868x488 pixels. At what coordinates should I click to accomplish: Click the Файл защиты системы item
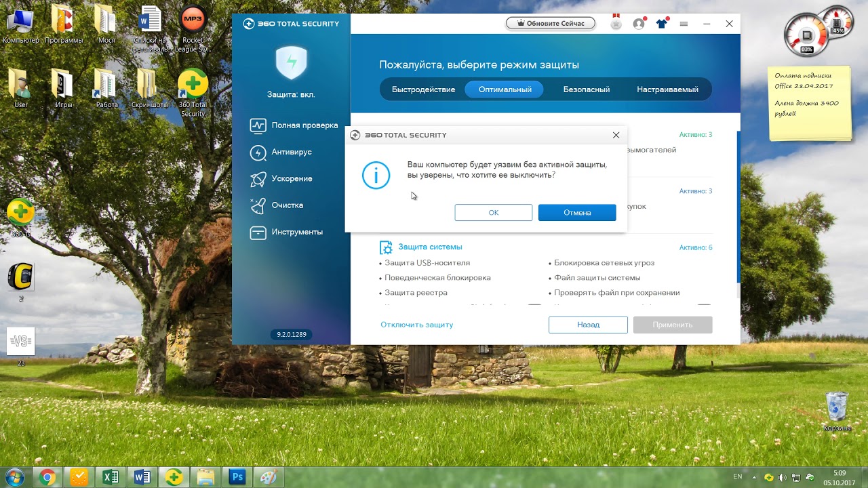coord(597,278)
